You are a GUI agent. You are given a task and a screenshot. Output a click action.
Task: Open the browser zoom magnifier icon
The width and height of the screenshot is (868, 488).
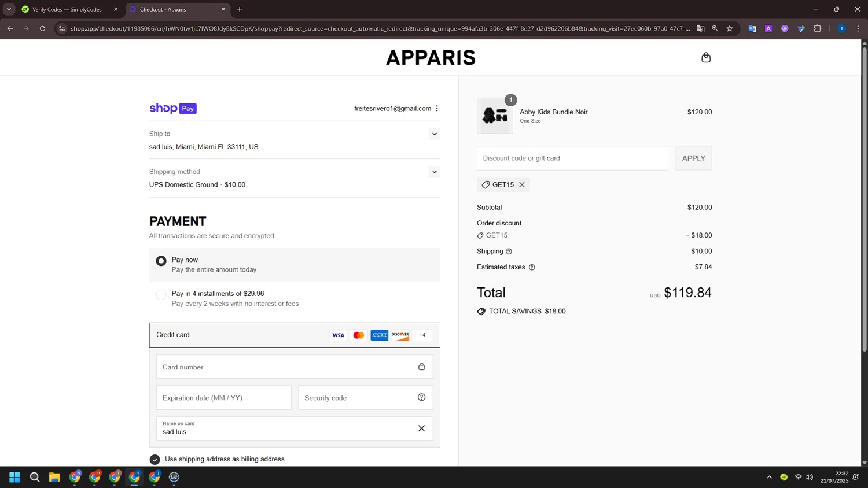[x=715, y=28]
